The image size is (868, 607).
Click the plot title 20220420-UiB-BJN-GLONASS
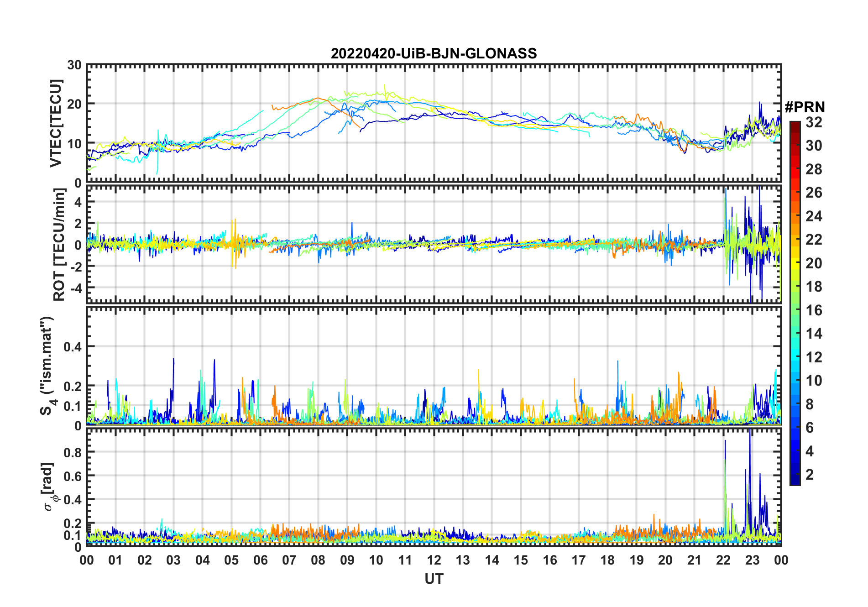[x=434, y=54]
